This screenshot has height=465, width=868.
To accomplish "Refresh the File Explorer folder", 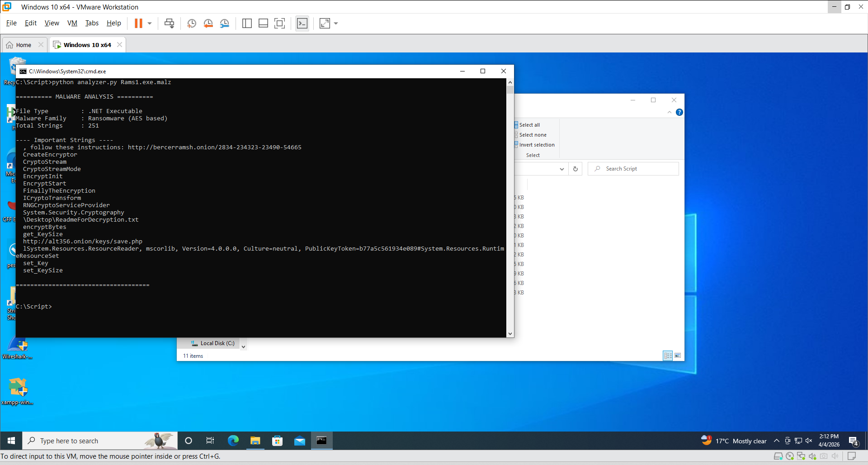I will [x=576, y=169].
